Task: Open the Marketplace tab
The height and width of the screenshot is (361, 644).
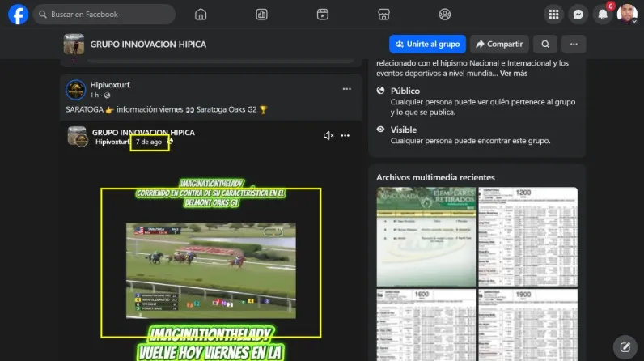Action: [383, 15]
